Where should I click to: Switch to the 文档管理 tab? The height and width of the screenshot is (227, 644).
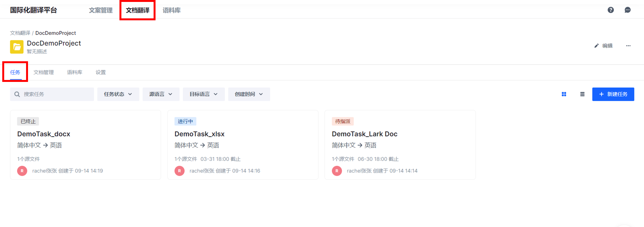point(44,72)
